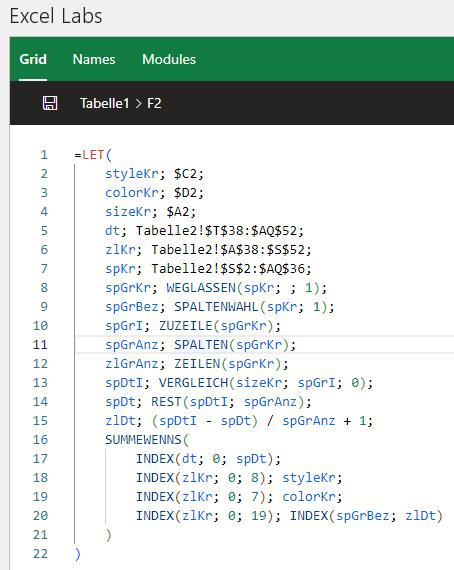Click line number 1
Screen dimensions: 454x570
(x=44, y=155)
